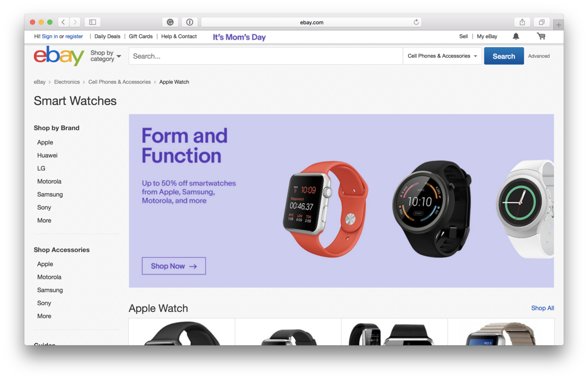Open My eBay menu
This screenshot has height=380, width=588.
[487, 36]
